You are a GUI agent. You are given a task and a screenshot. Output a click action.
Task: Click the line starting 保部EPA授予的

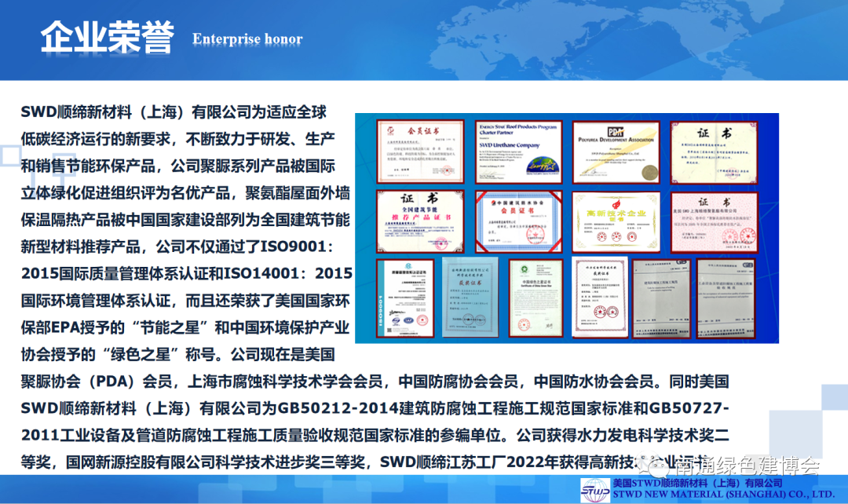[185, 327]
